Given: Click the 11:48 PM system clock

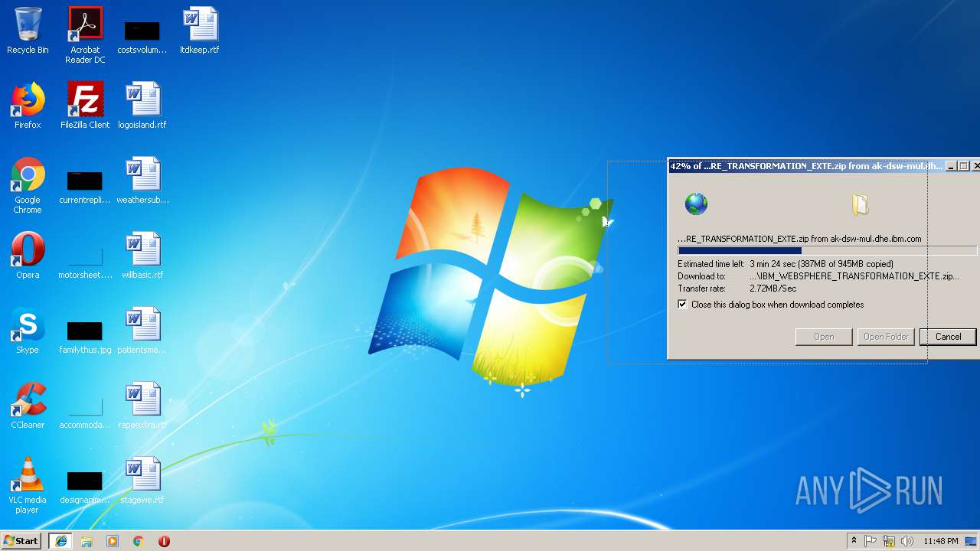Looking at the screenshot, I should tap(940, 541).
